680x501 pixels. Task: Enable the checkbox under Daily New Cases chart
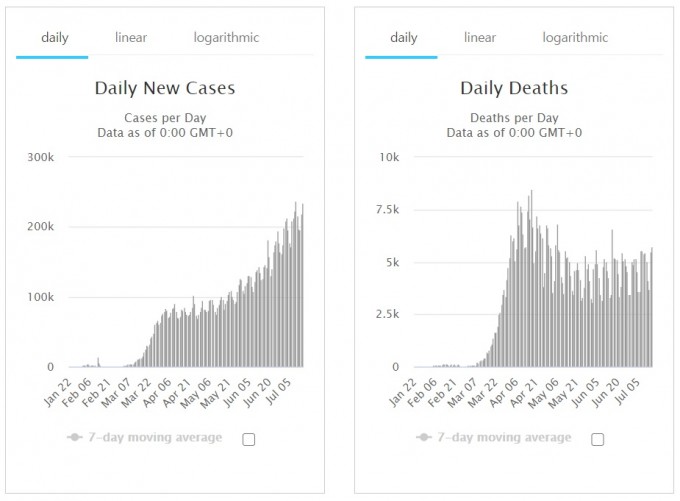point(249,438)
